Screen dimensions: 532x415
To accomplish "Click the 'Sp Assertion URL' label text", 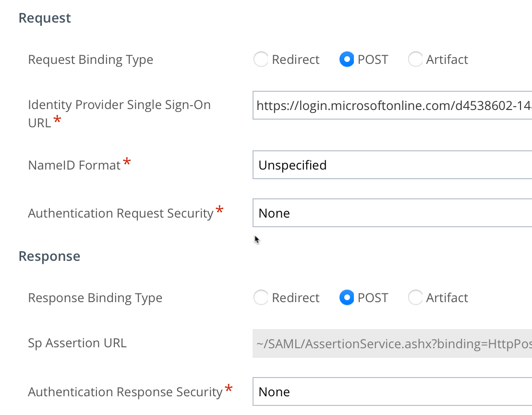I will coord(77,343).
